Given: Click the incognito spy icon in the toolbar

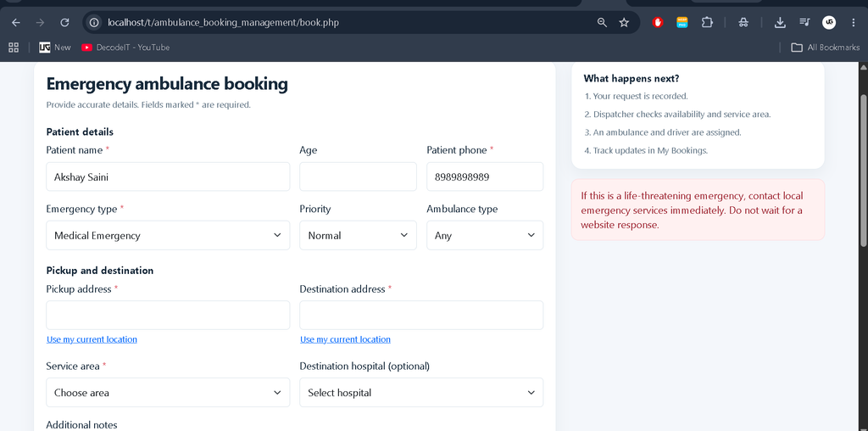Looking at the screenshot, I should click(x=743, y=23).
